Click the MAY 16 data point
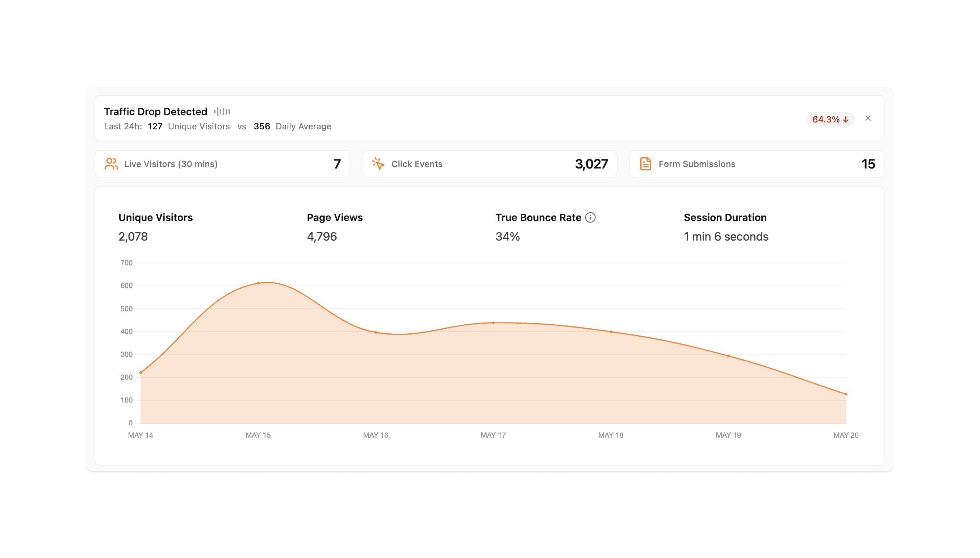The height and width of the screenshot is (558, 980). (x=376, y=332)
